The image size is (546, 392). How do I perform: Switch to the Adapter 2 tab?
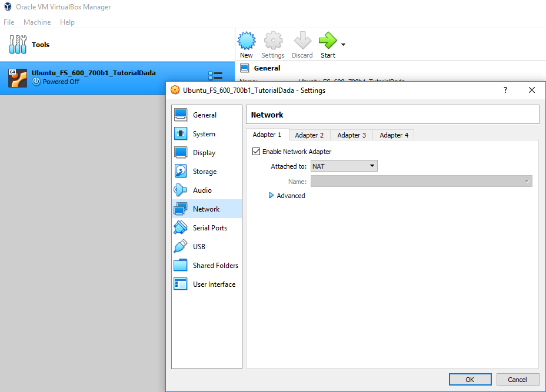click(309, 135)
